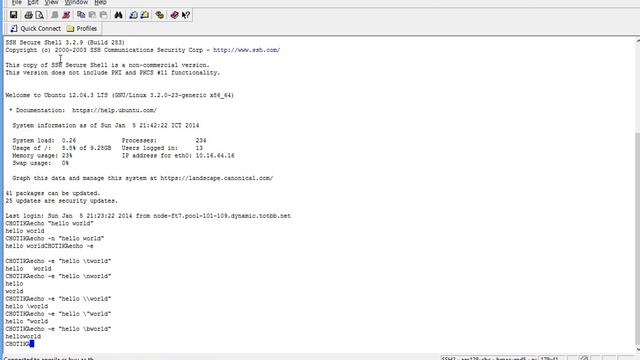Open the Window menu
This screenshot has width=640, height=360.
(76, 2)
